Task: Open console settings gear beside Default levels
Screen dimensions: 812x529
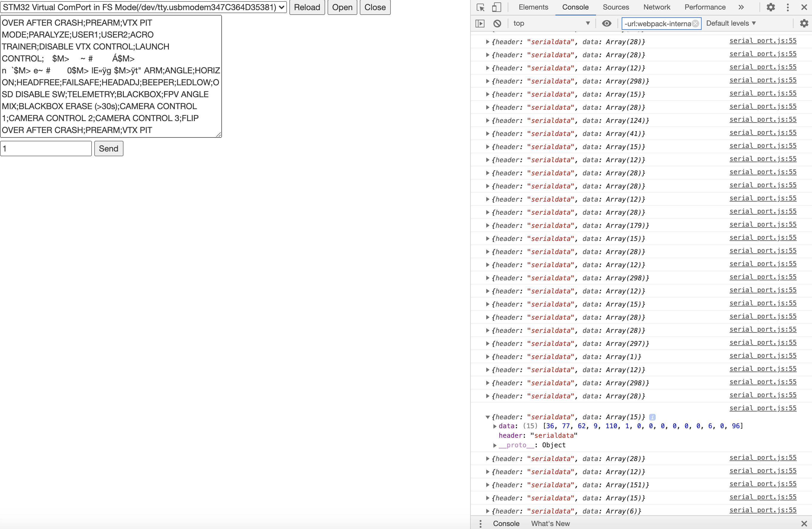Action: [x=804, y=23]
